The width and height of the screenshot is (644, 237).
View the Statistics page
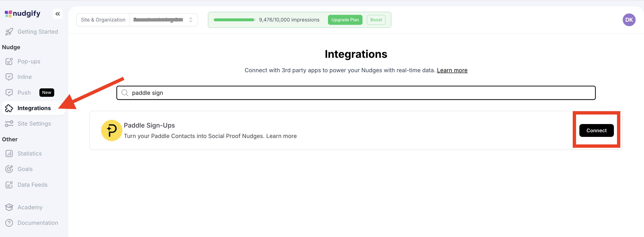coord(29,153)
